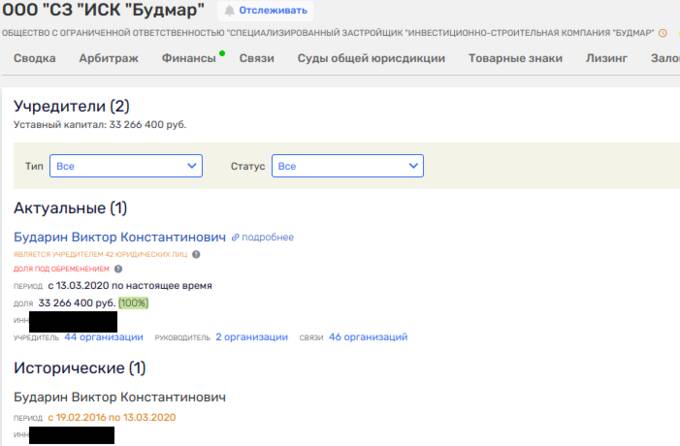Open the Статус dropdown
680x446 pixels.
point(347,166)
